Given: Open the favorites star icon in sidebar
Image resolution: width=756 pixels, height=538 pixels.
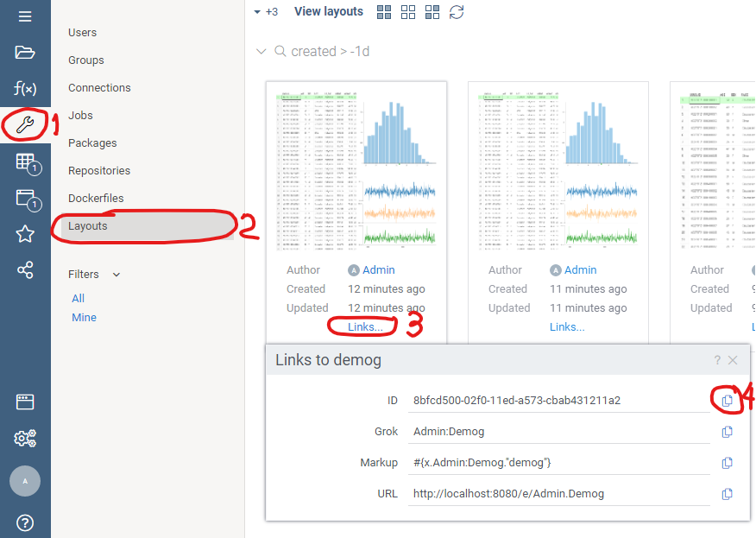Looking at the screenshot, I should pyautogui.click(x=24, y=233).
